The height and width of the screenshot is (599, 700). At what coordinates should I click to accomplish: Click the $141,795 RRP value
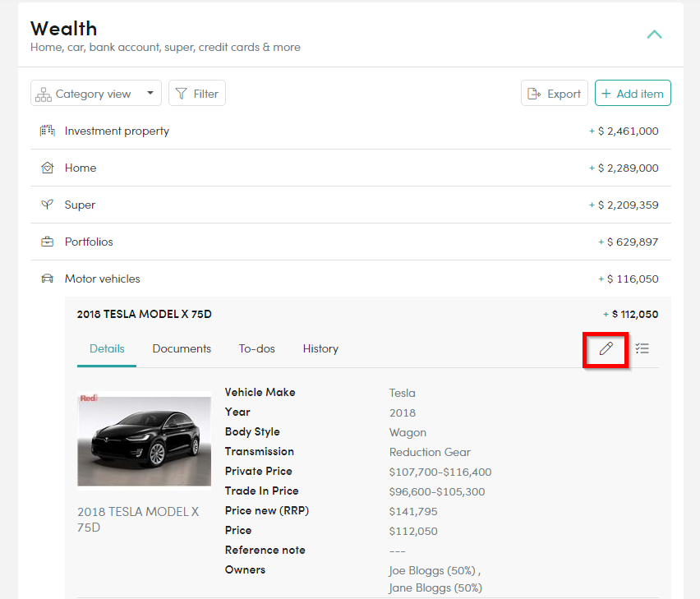click(413, 512)
